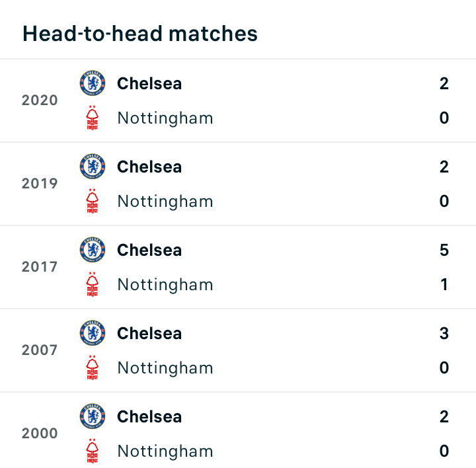The height and width of the screenshot is (468, 476).
Task: Click the Chelsea crest in 2020 match
Action: [x=93, y=83]
